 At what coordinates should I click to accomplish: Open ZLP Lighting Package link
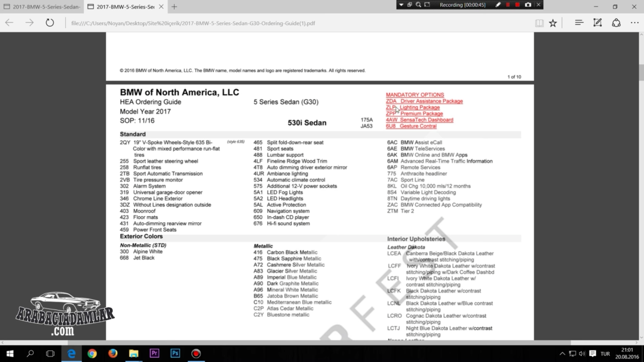pos(413,107)
